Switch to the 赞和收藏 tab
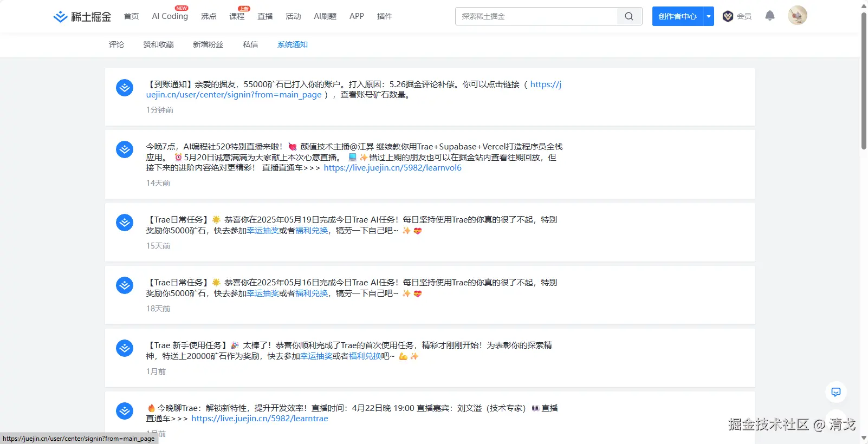This screenshot has height=444, width=868. [x=158, y=44]
